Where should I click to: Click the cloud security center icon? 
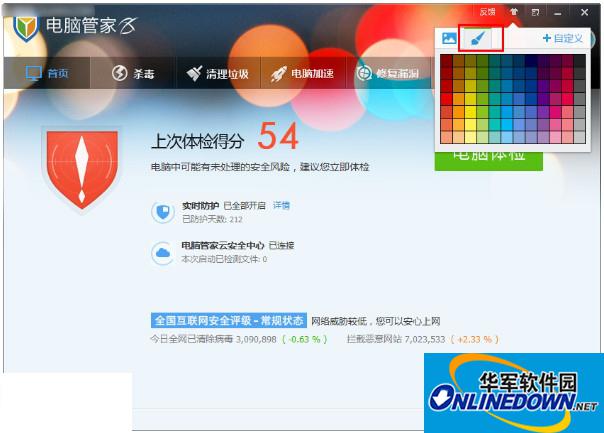161,252
